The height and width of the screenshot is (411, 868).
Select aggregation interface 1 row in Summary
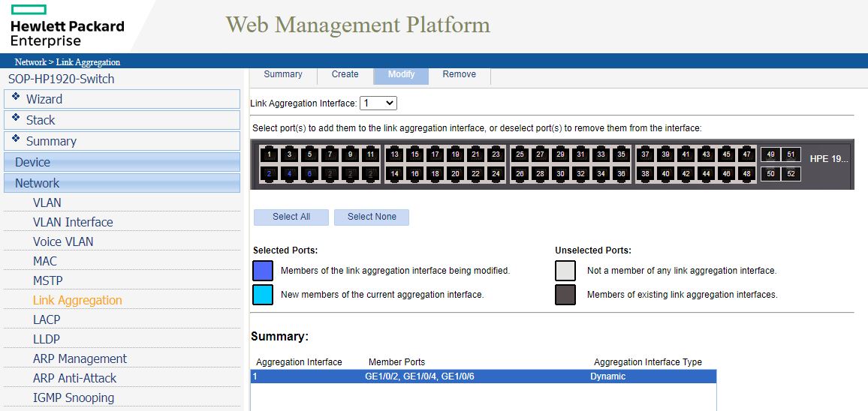tap(483, 376)
